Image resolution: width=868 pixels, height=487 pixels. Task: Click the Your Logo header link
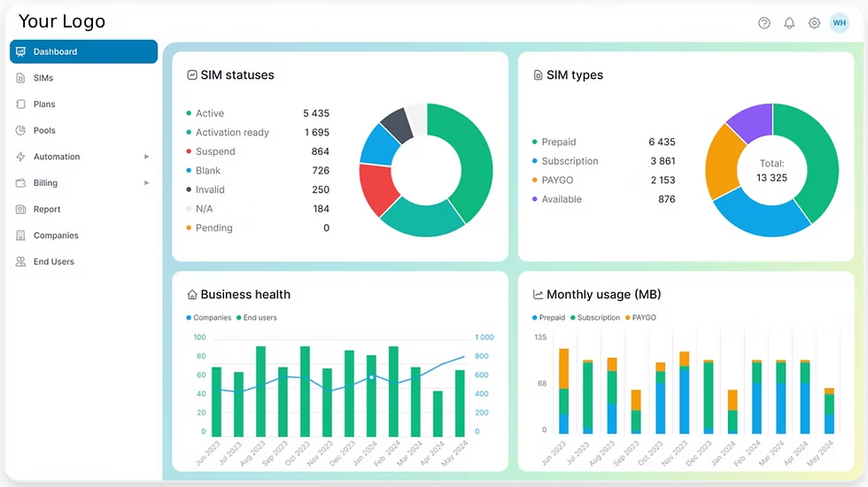point(62,21)
